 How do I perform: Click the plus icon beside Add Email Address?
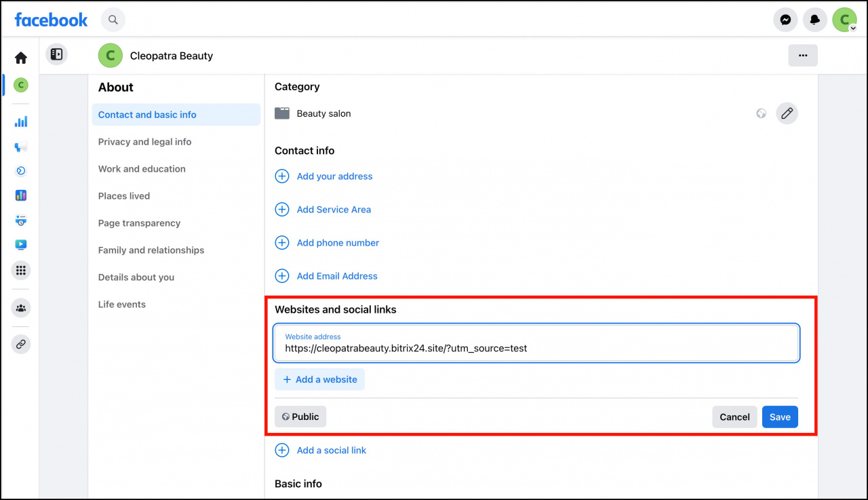(282, 276)
